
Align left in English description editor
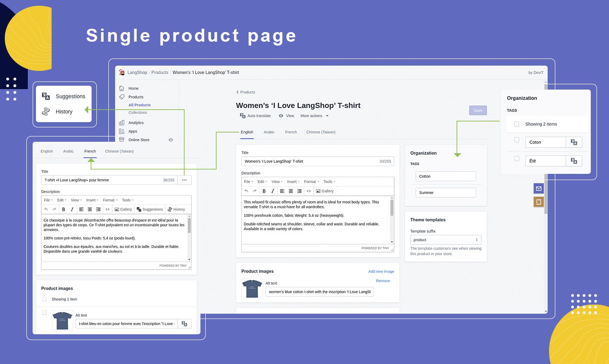point(282,191)
